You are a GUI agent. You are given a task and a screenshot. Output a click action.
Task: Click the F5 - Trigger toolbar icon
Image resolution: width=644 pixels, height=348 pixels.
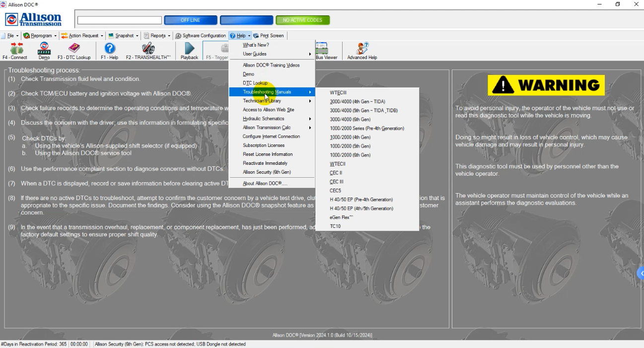pos(216,51)
